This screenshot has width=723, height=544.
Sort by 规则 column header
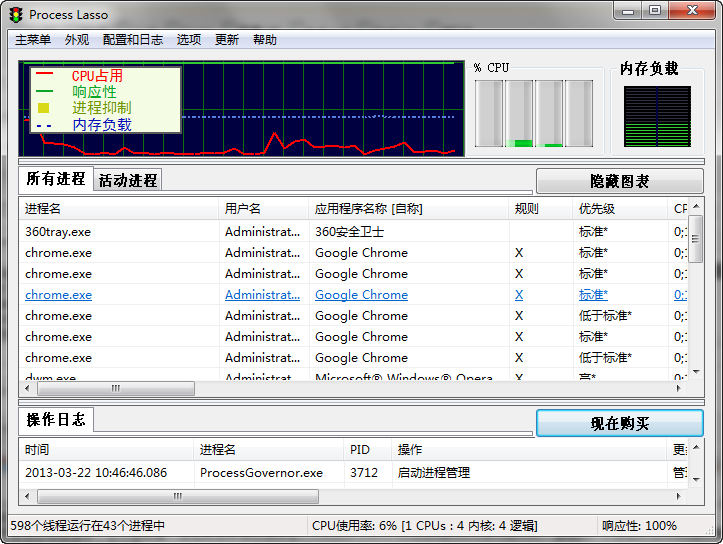[x=541, y=209]
